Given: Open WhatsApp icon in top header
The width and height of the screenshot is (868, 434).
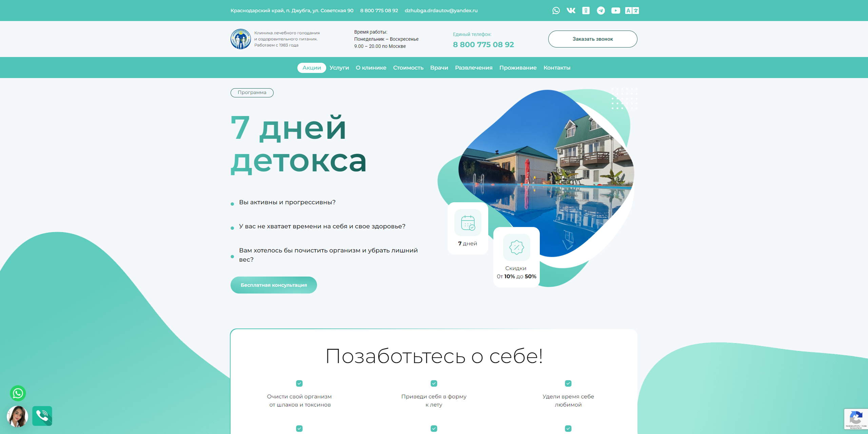Looking at the screenshot, I should click(556, 11).
